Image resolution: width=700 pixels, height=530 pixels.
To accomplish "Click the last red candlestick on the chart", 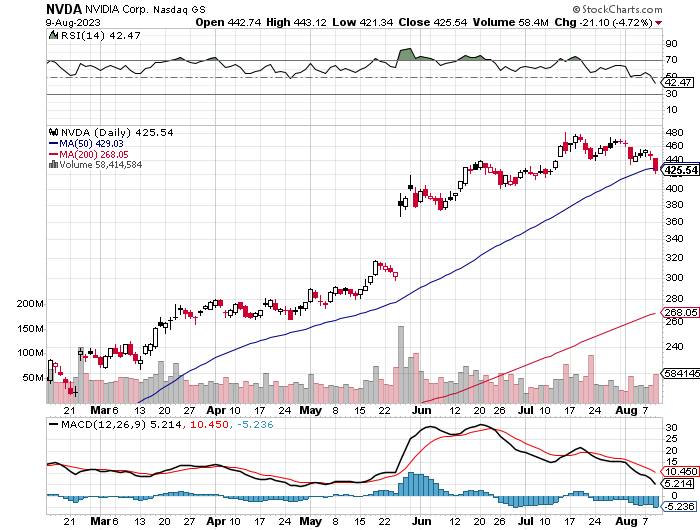I will pos(656,164).
